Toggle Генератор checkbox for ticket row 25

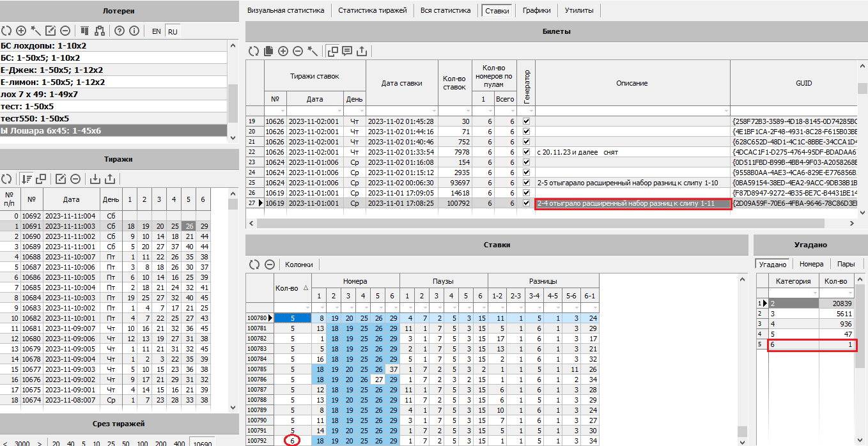coord(527,182)
